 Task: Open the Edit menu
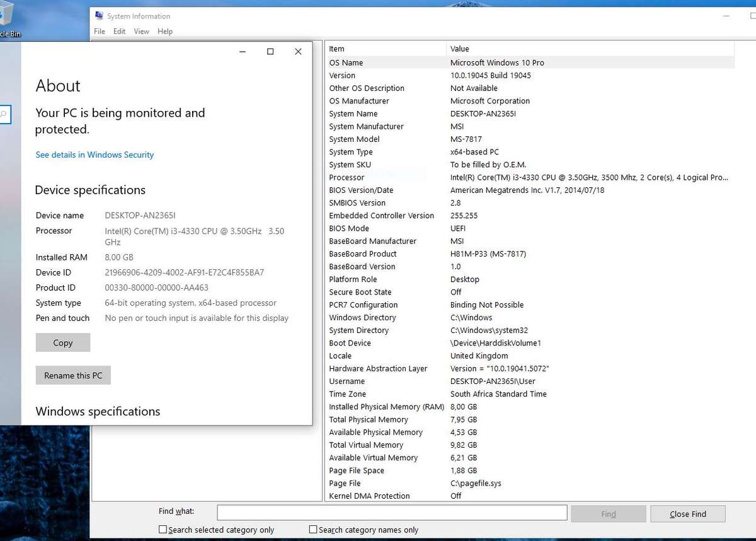(119, 32)
